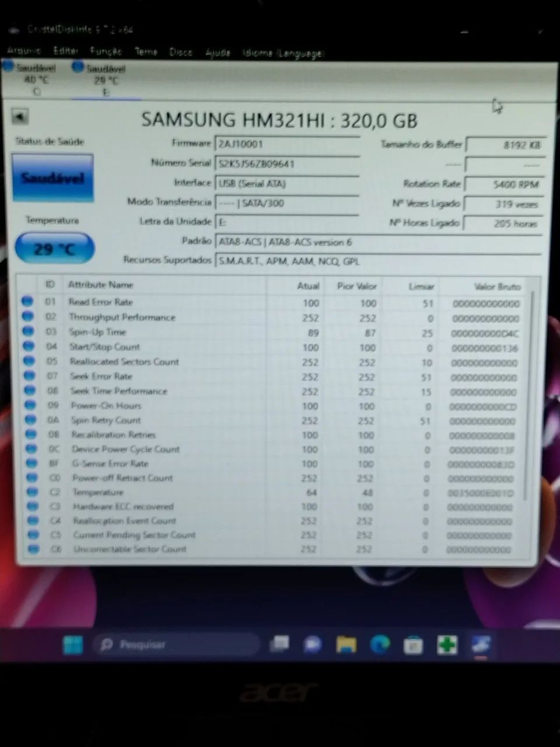
Task: Open the Disco menu
Action: (x=181, y=52)
